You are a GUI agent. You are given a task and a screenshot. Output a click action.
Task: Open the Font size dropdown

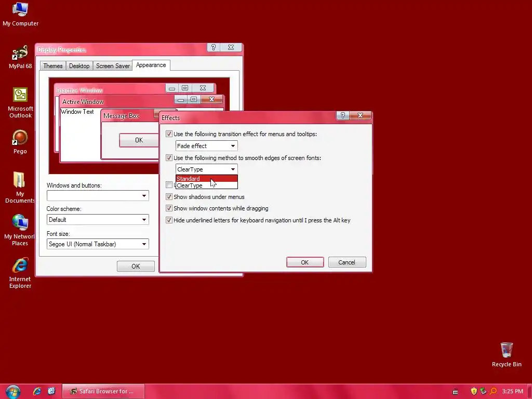pos(98,244)
